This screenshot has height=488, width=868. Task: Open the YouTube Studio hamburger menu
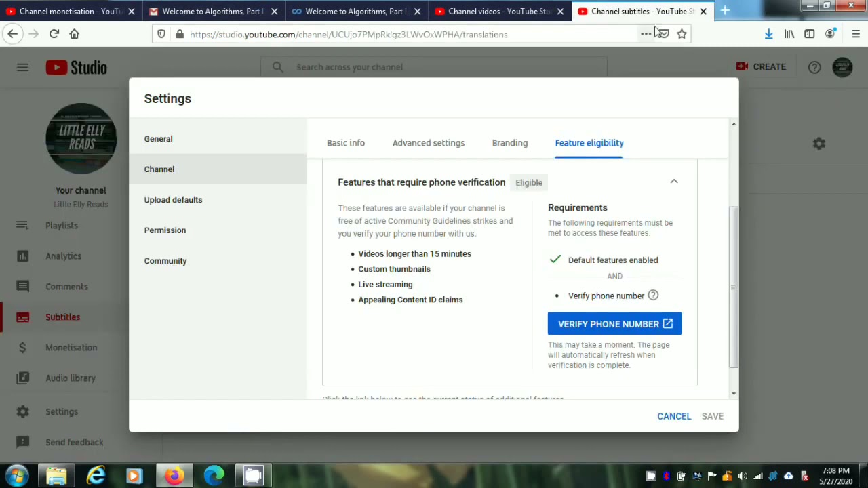point(22,67)
